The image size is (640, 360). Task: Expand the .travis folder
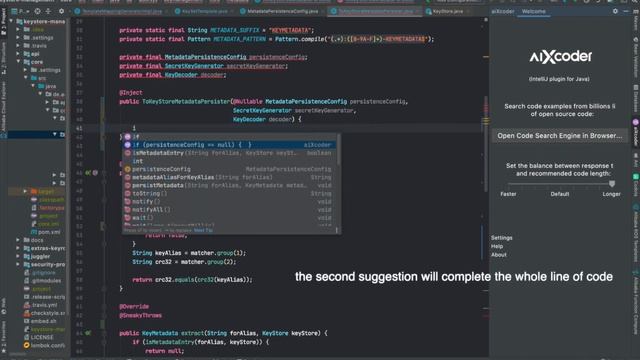click(18, 45)
